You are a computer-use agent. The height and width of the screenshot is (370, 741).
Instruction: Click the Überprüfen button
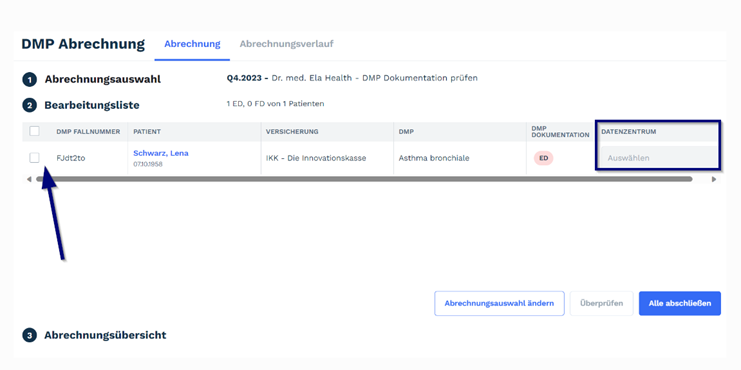click(x=601, y=303)
